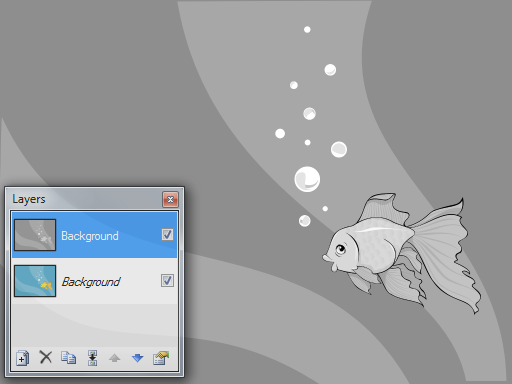Click the largest bubble on the canvas
This screenshot has height=384, width=512.
307,179
